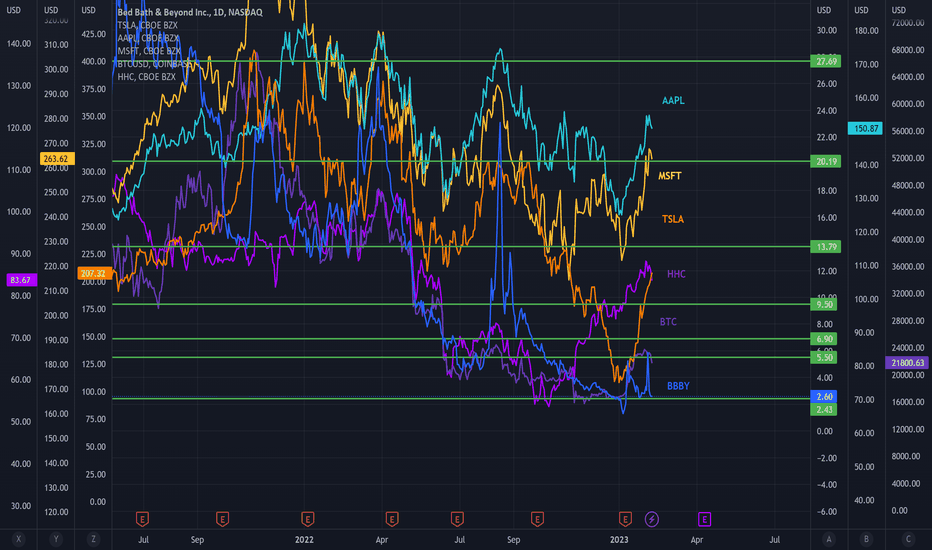Screen dimensions: 932x550
Task: Click the blue 2.60 current price label
Action: coord(824,397)
